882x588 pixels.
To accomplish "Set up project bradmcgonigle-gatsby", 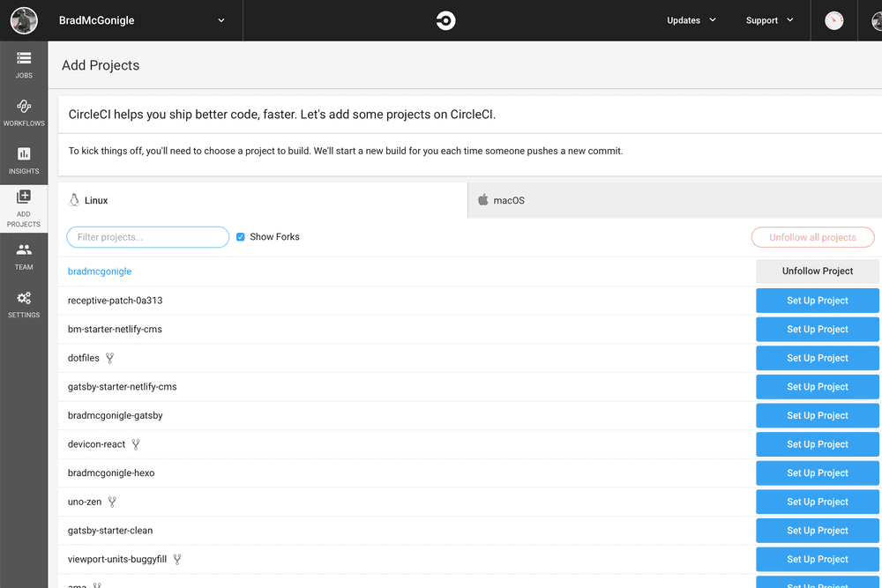I will (818, 415).
